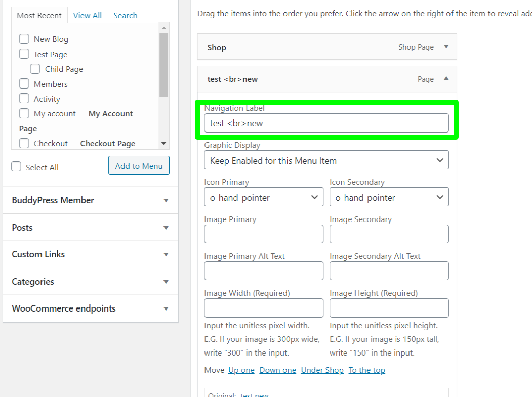Check the New Blog page checkbox
This screenshot has width=532, height=397.
[x=24, y=39]
